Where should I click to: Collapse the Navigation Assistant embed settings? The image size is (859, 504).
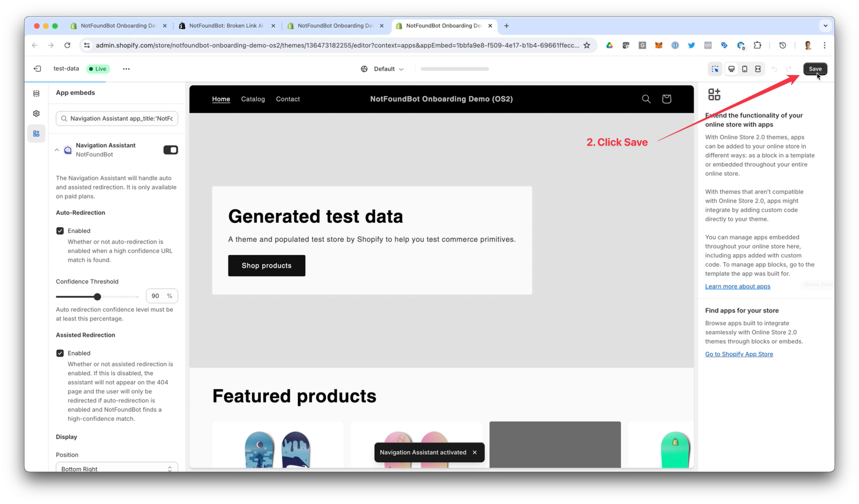(57, 150)
